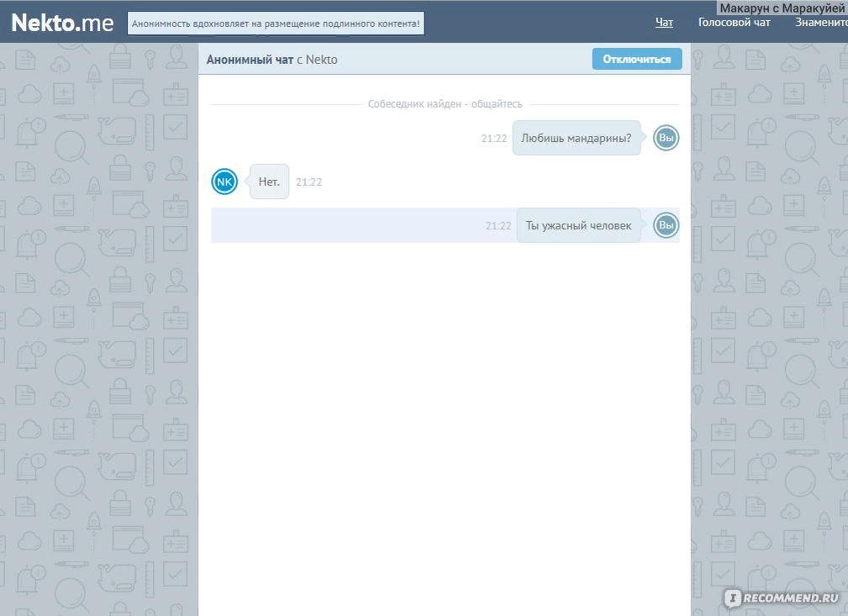The height and width of the screenshot is (616, 848).
Task: Click the 21:22 timestamp next to Нет.
Action: pos(308,182)
